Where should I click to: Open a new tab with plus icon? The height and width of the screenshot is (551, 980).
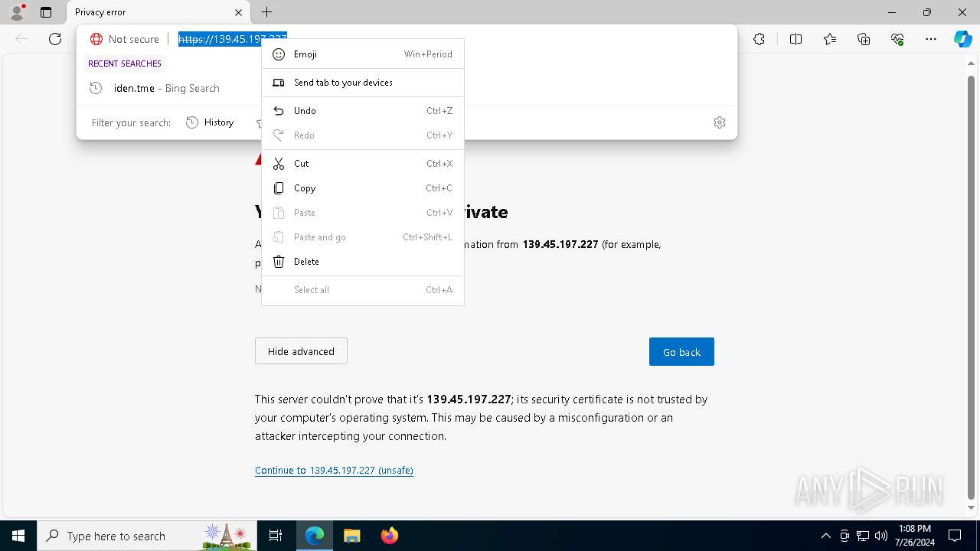tap(266, 12)
